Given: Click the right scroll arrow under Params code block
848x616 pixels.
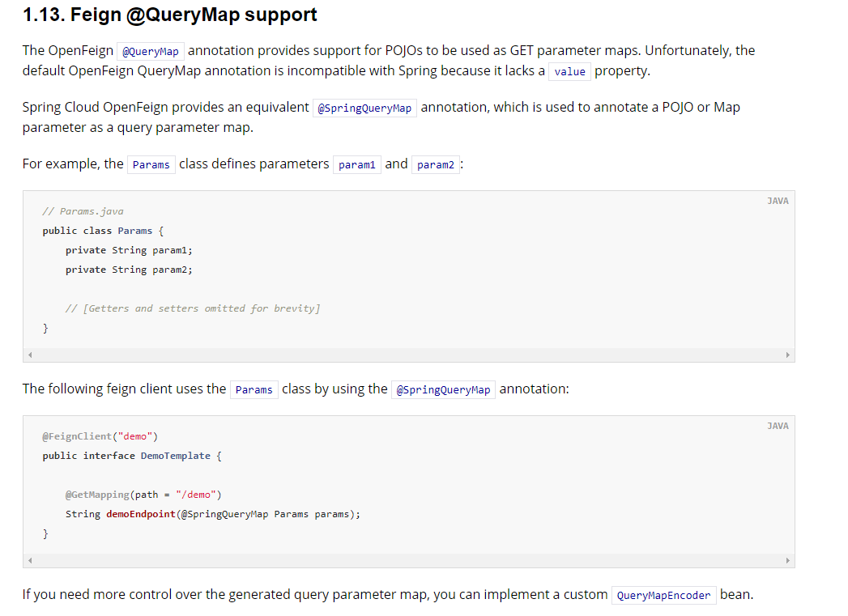Looking at the screenshot, I should 787,354.
